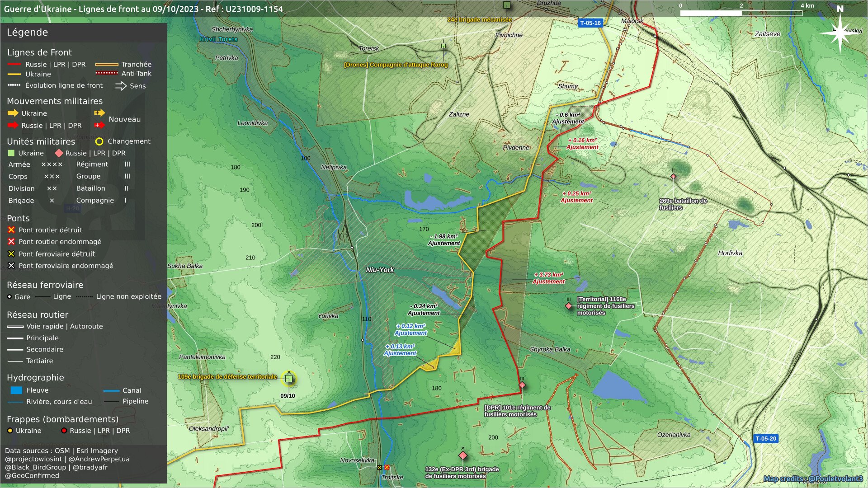This screenshot has height=488, width=868.
Task: Click the Shyroka Balka village label
Action: 550,349
